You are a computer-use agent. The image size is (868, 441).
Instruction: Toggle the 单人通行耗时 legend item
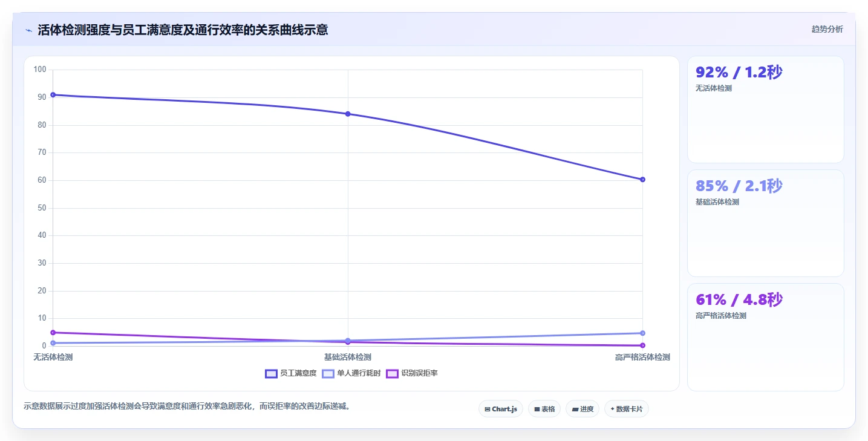[x=351, y=373]
